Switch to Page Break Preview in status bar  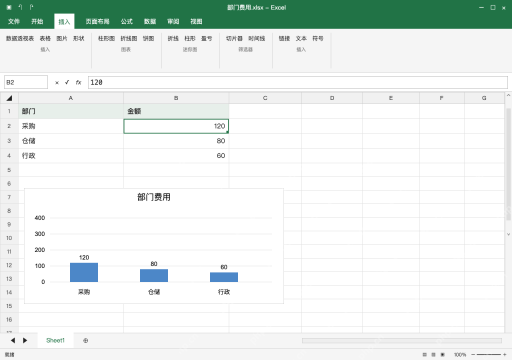[x=443, y=355]
